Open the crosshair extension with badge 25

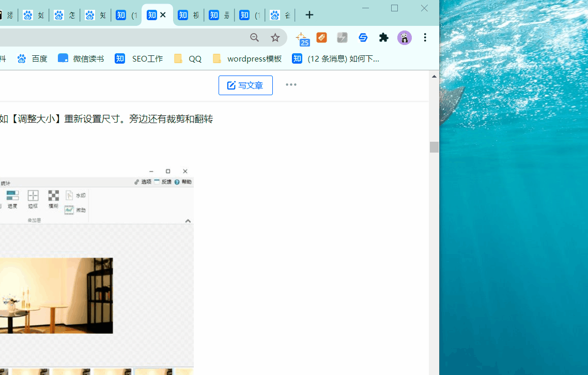(302, 39)
